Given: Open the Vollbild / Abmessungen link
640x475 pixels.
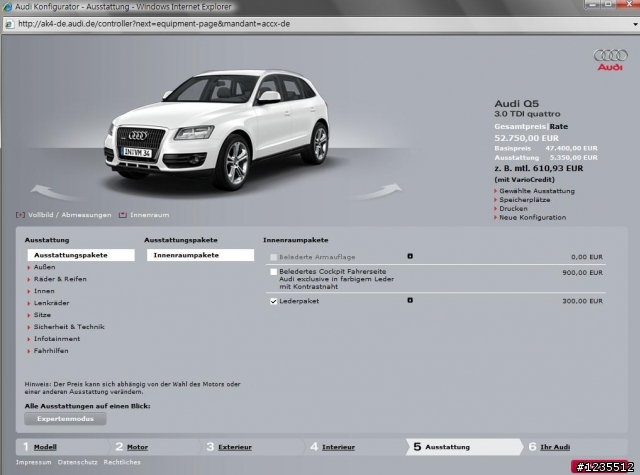Looking at the screenshot, I should coord(69,215).
